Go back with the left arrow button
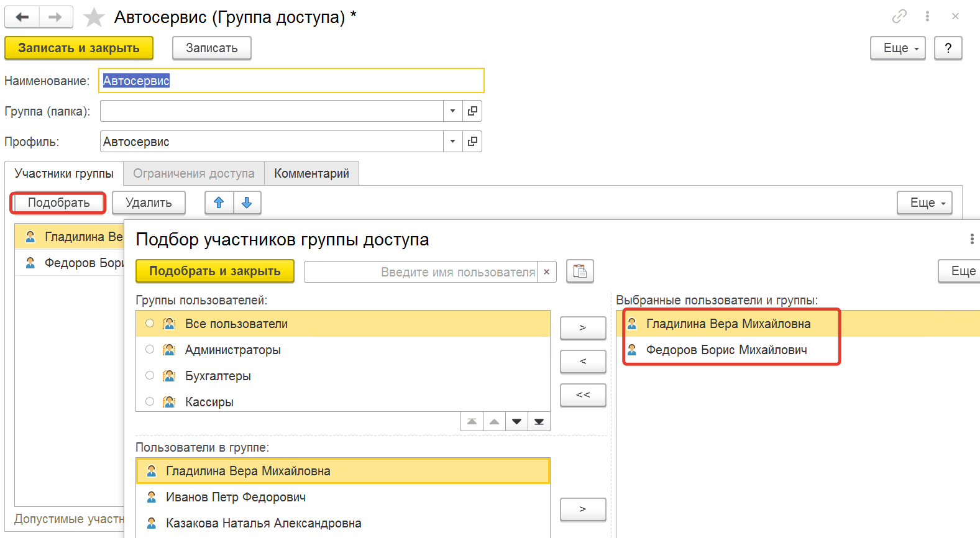This screenshot has width=980, height=538. coord(22,17)
